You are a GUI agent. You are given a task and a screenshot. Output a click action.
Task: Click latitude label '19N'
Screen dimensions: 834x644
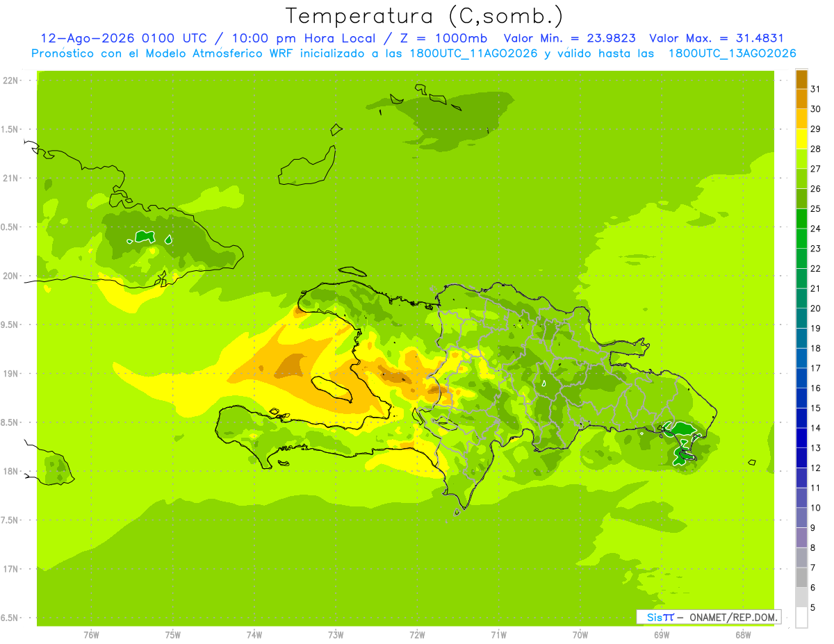pyautogui.click(x=10, y=373)
